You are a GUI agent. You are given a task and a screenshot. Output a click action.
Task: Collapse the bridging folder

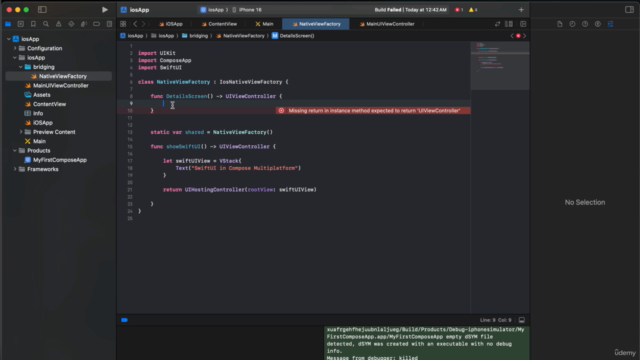[x=21, y=67]
